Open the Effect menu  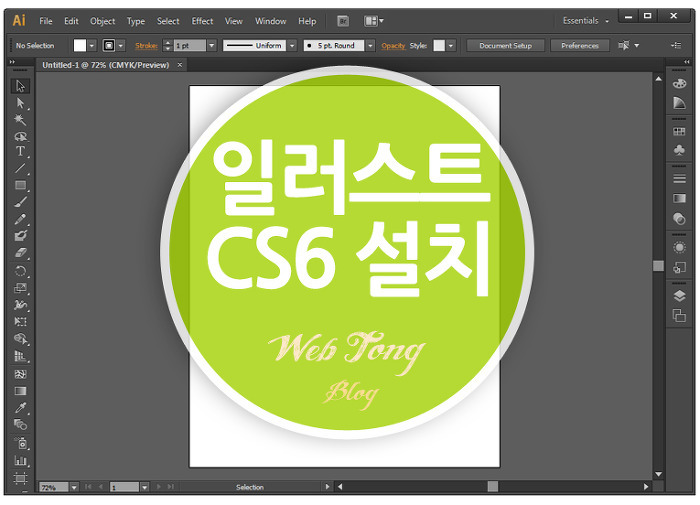pos(202,21)
